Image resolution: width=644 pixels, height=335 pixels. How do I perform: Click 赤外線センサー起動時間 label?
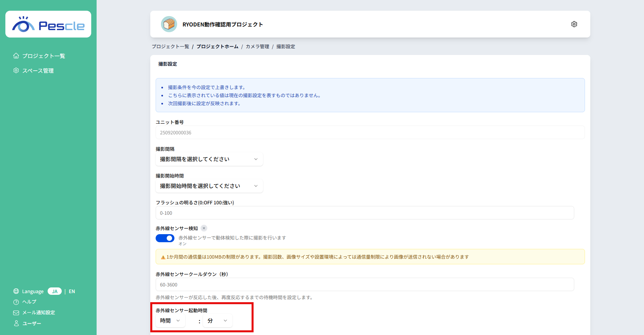[x=181, y=311]
